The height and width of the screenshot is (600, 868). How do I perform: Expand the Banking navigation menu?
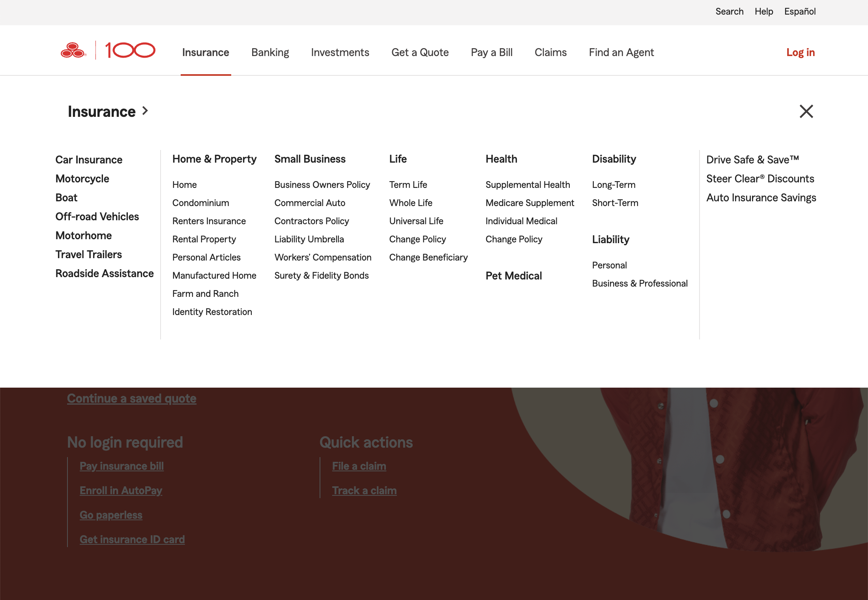(270, 52)
